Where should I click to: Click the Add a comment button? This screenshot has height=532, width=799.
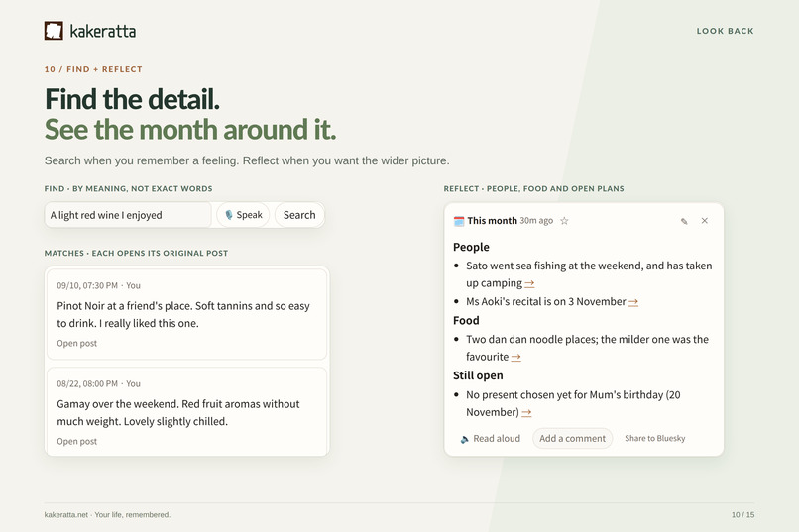click(572, 438)
